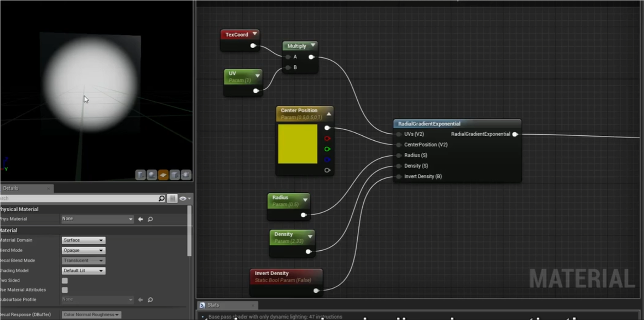Collapse the Center Position node preview arrow

coord(329,114)
